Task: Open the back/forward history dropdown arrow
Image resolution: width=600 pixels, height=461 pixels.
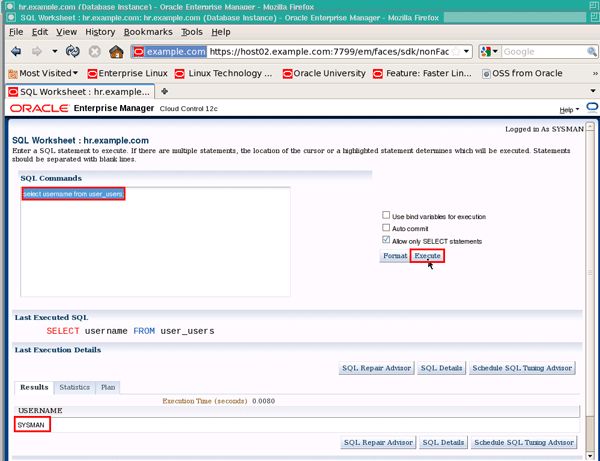Action: [x=55, y=51]
